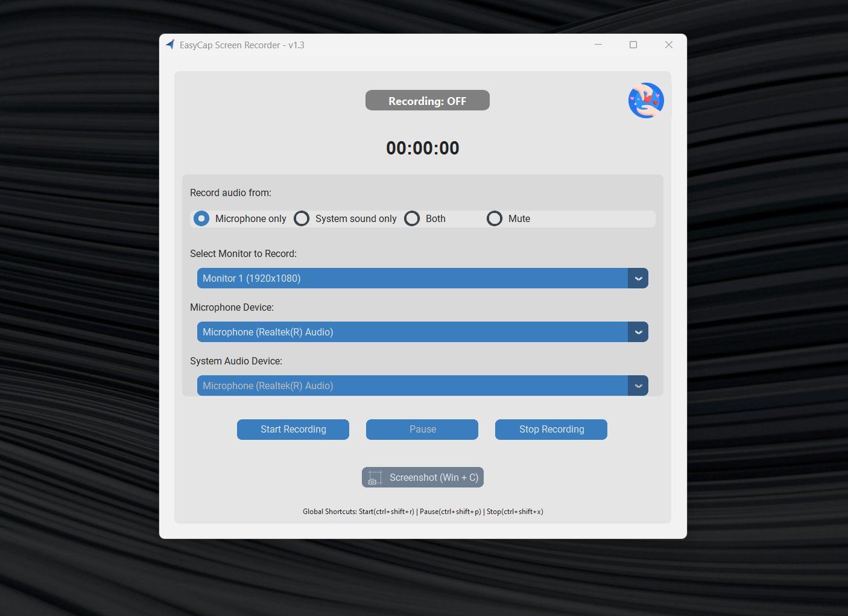
Task: Open the Select Monitor to Record dropdown
Action: click(x=422, y=278)
